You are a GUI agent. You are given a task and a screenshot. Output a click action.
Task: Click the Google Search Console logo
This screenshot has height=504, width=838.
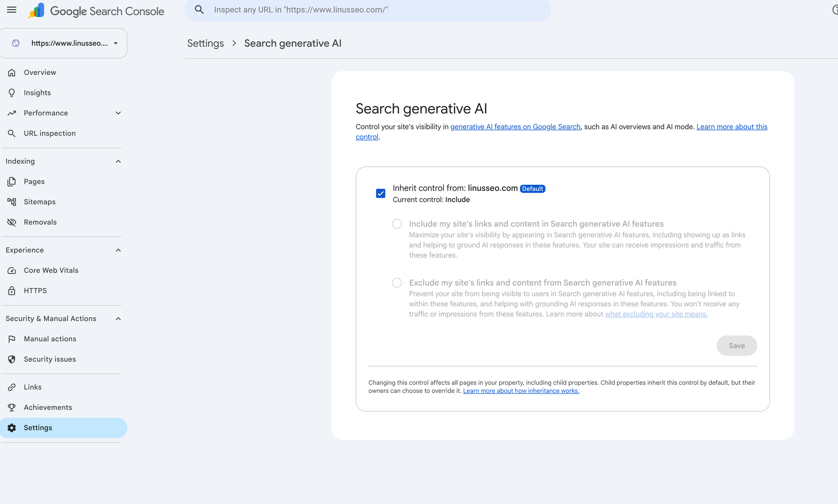point(96,11)
